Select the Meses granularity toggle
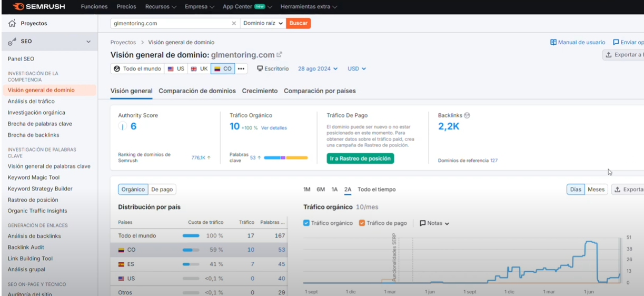This screenshot has width=644, height=296. pos(596,190)
